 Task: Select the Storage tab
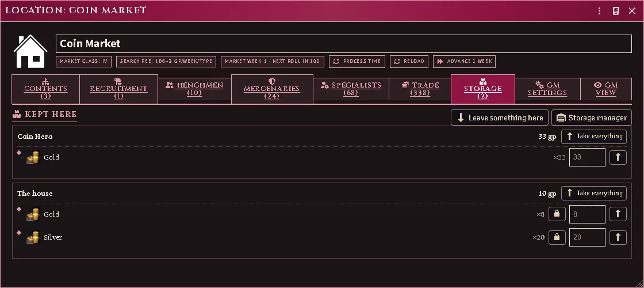pos(482,89)
